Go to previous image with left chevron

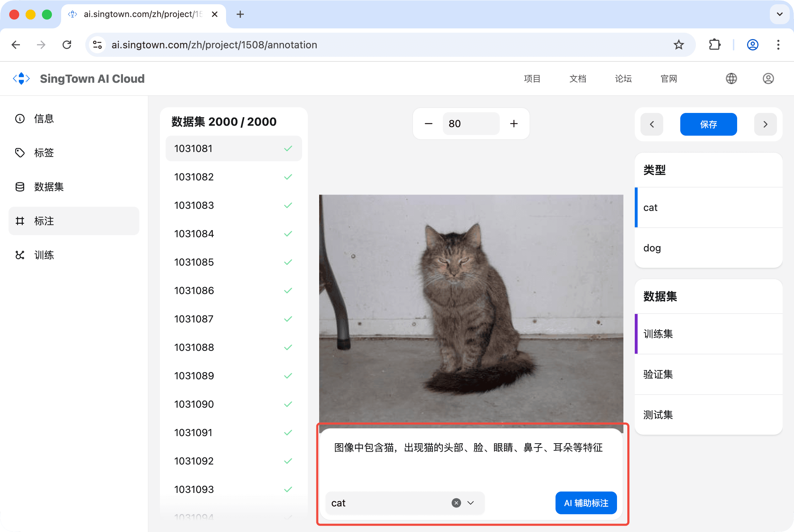pyautogui.click(x=651, y=124)
